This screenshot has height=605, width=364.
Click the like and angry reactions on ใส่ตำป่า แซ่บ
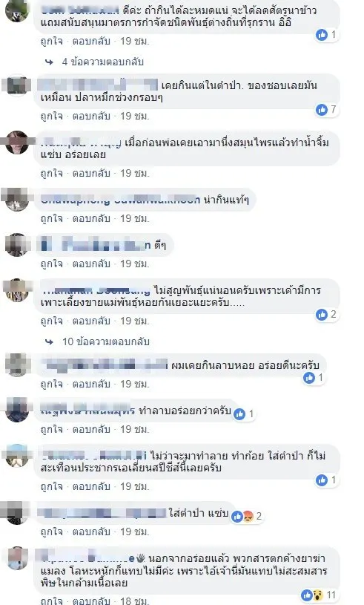pos(247,516)
